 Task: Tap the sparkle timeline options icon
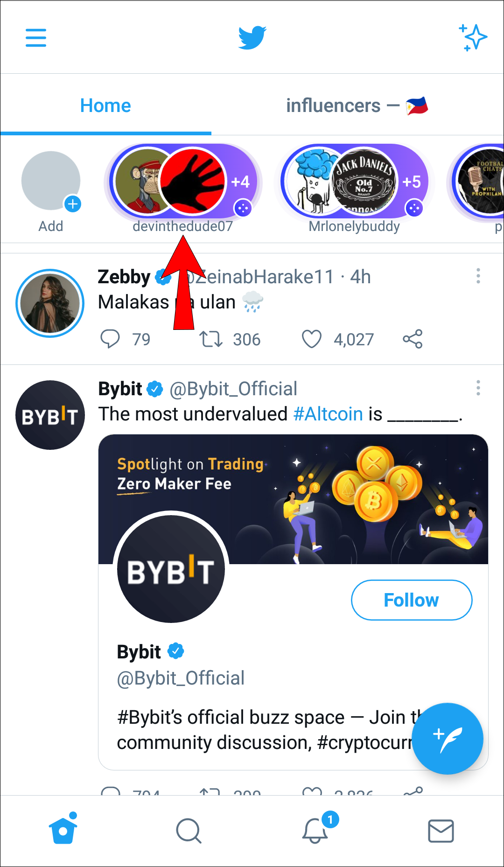click(473, 37)
